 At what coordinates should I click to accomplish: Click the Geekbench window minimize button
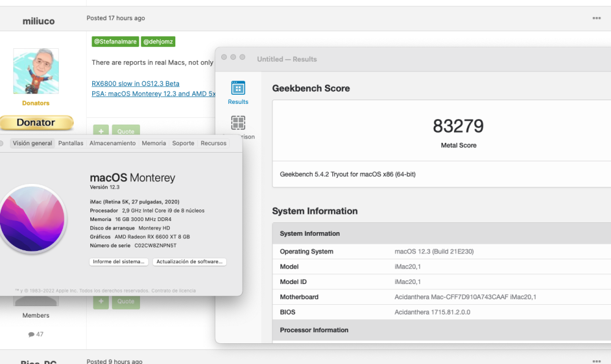click(233, 57)
